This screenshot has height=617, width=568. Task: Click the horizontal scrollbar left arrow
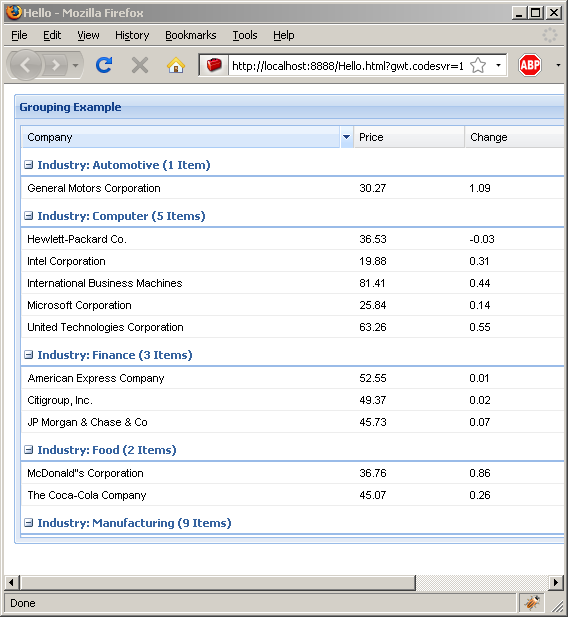tap(11, 583)
